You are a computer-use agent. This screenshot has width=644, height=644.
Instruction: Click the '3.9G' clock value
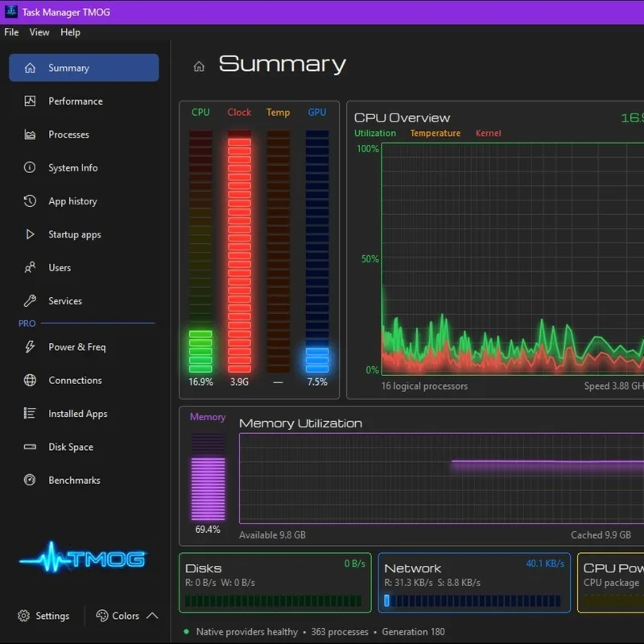pyautogui.click(x=239, y=382)
